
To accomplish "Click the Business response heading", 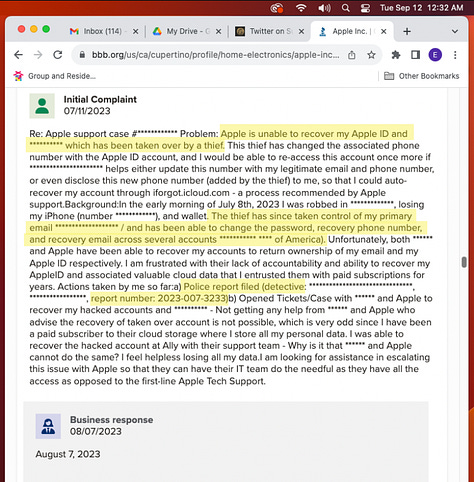I will click(112, 420).
